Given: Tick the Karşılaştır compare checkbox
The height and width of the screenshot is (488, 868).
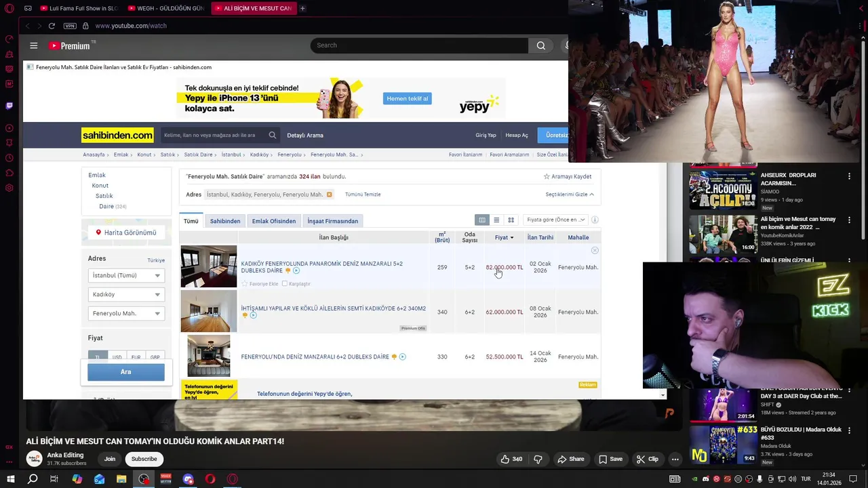Looking at the screenshot, I should point(285,283).
